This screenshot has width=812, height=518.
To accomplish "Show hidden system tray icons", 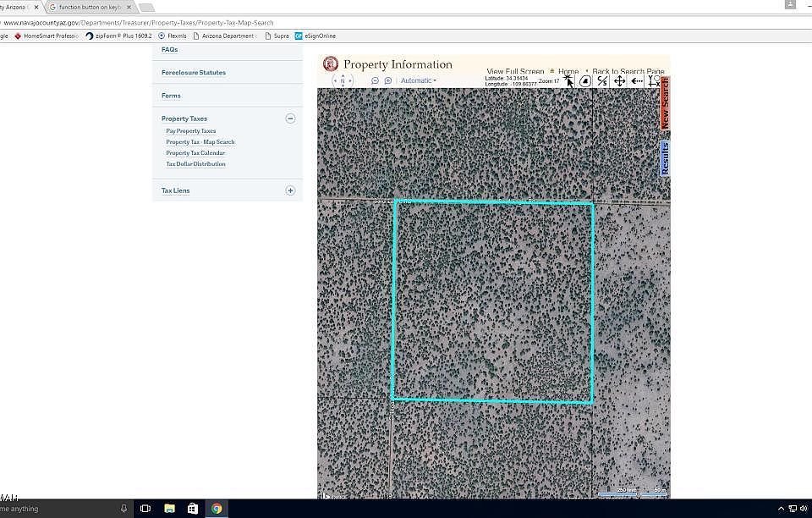I will click(781, 509).
